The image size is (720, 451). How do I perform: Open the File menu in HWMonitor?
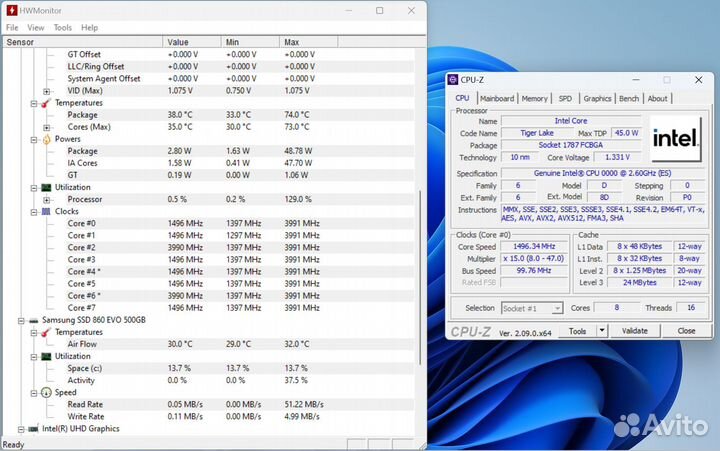[12, 28]
